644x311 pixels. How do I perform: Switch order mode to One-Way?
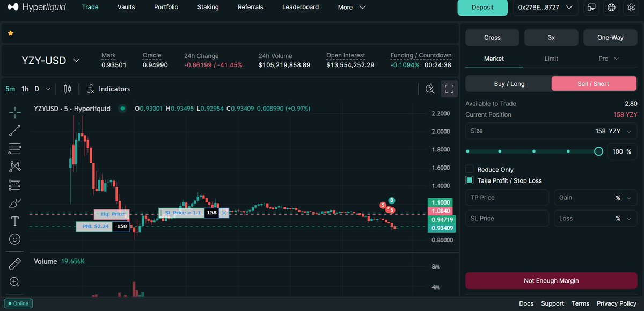pyautogui.click(x=610, y=38)
